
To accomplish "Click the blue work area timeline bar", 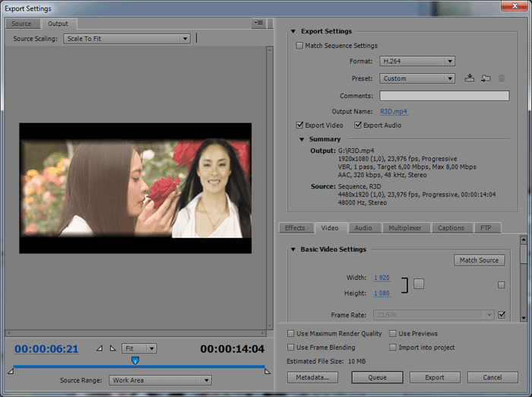I will (x=139, y=367).
